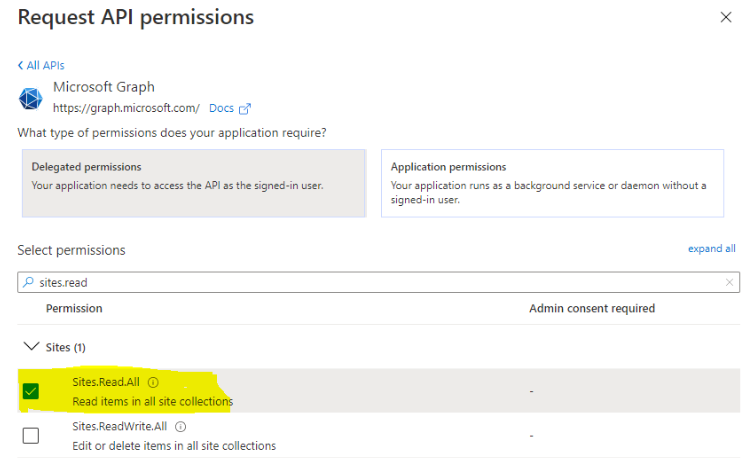Click the Sites (1) group label
This screenshot has width=750, height=475.
(66, 347)
